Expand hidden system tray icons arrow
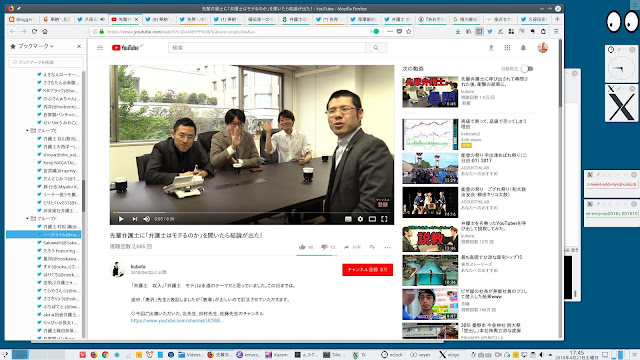640x360 pixels. [x=550, y=355]
